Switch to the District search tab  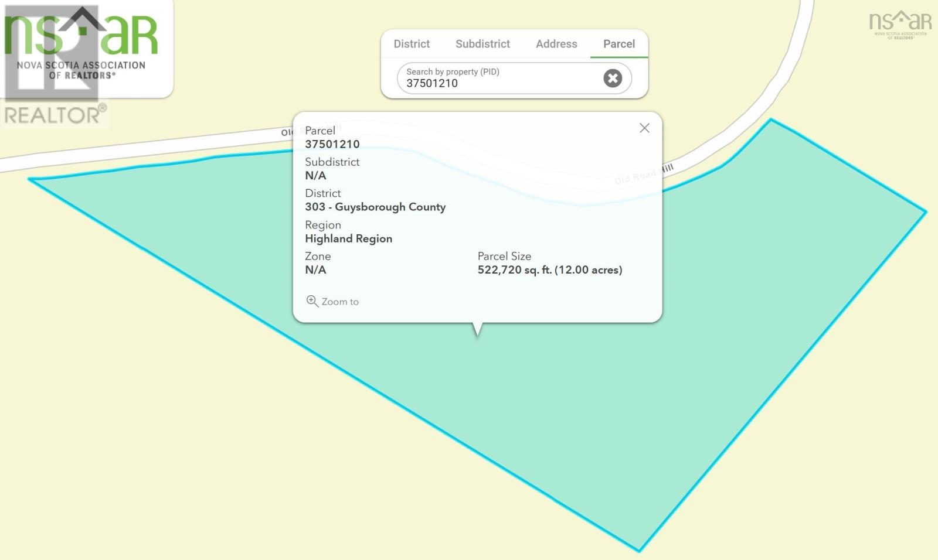click(412, 44)
